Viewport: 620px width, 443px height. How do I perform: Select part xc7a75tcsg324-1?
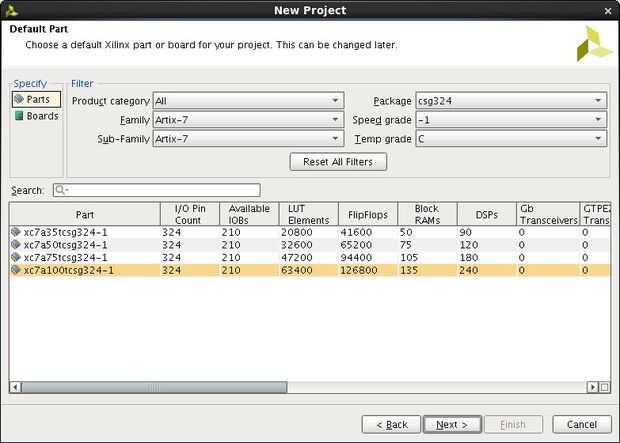pos(310,257)
